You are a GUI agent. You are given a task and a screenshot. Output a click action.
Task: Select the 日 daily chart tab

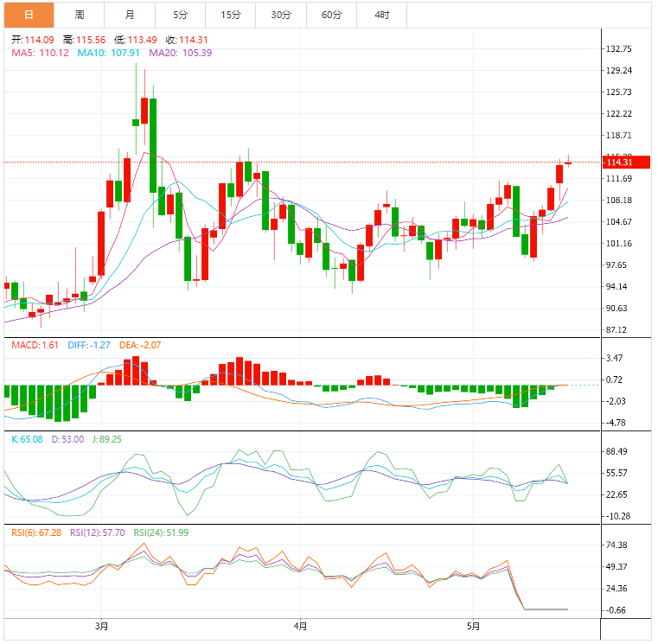coord(29,15)
